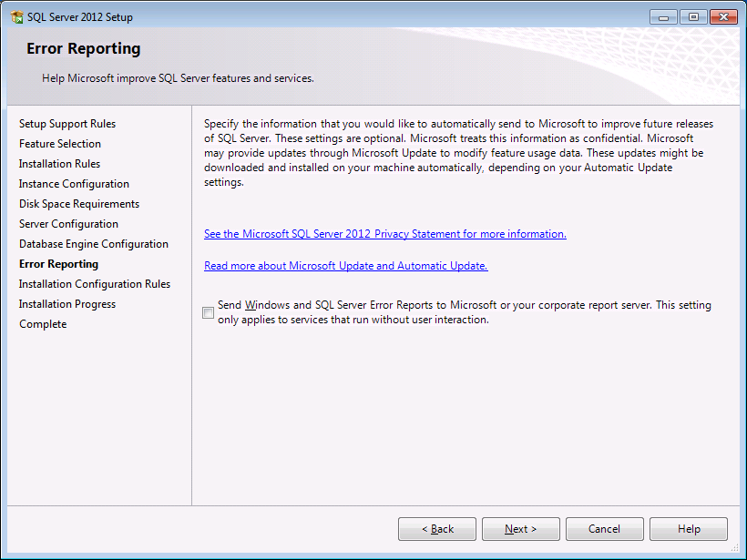Restore down the setup window
Image resolution: width=747 pixels, height=560 pixels.
pyautogui.click(x=693, y=15)
